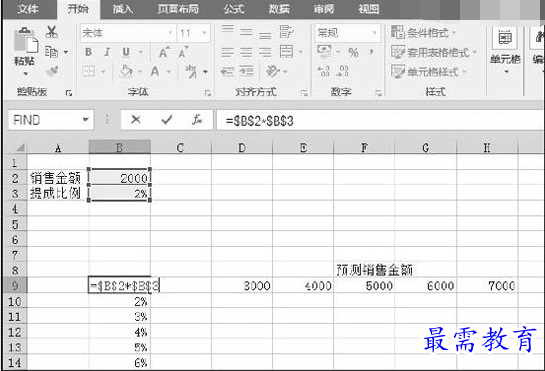Switch to the Review tab

(x=324, y=9)
